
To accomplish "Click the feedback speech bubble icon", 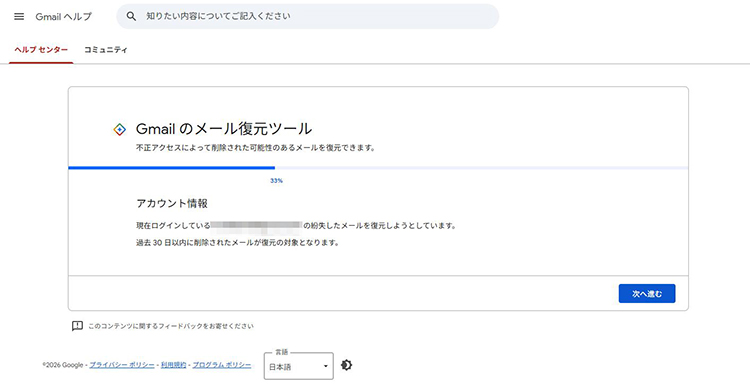I will click(77, 326).
